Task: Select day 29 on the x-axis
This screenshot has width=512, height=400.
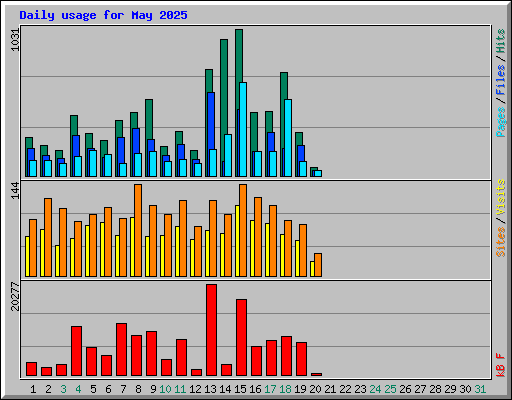Action: point(450,389)
